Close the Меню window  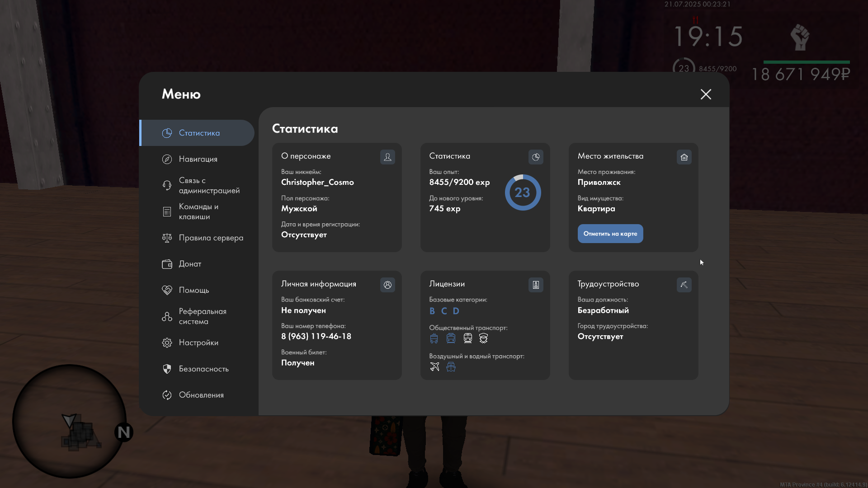coord(706,94)
